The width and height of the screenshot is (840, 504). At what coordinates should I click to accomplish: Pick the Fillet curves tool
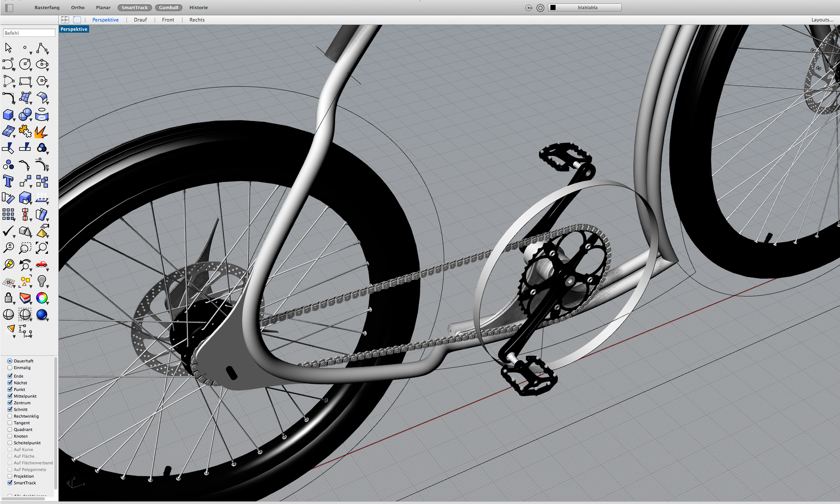pos(9,98)
